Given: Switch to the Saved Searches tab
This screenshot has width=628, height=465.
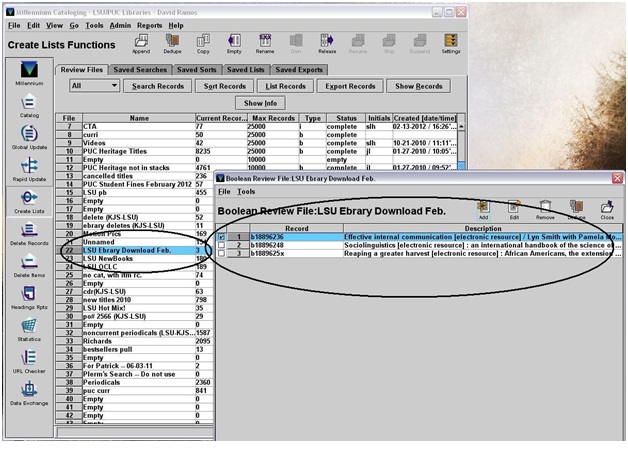Looking at the screenshot, I should 139,70.
